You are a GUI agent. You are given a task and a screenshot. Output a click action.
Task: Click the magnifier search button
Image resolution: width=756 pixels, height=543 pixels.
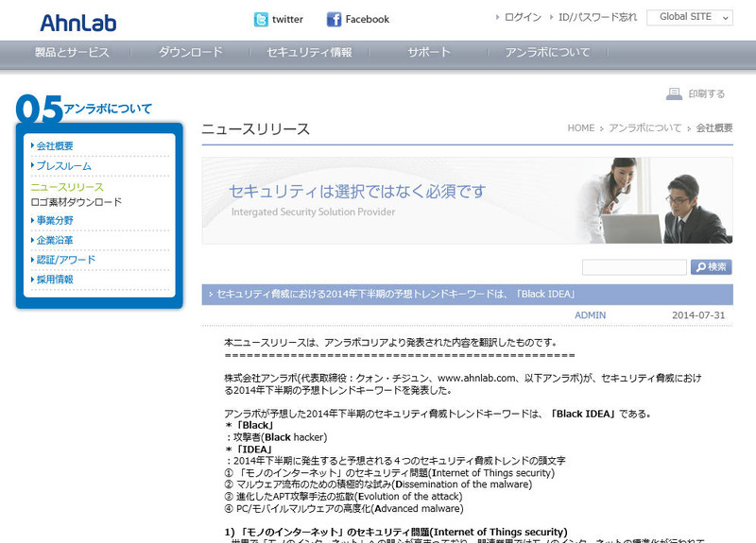[x=711, y=267]
